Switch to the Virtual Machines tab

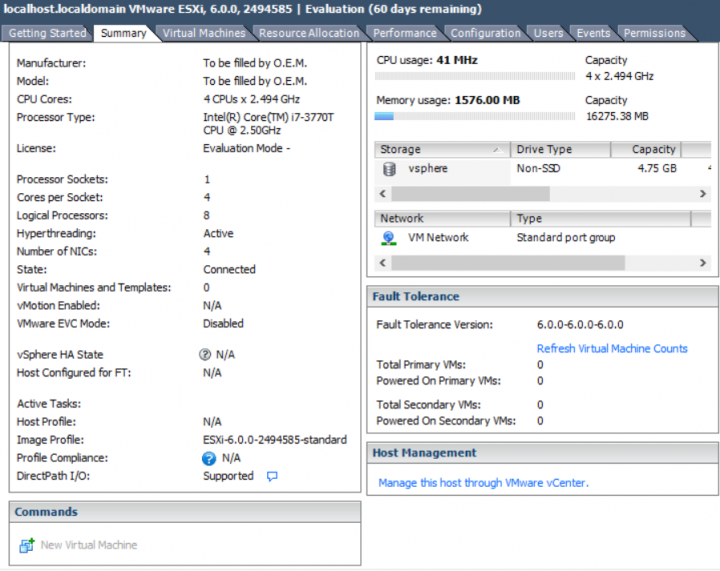[204, 33]
